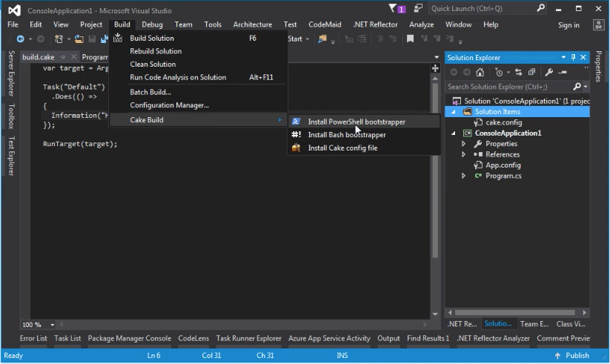
Task: Click the pin icon on the build.cake tab
Action: point(63,57)
